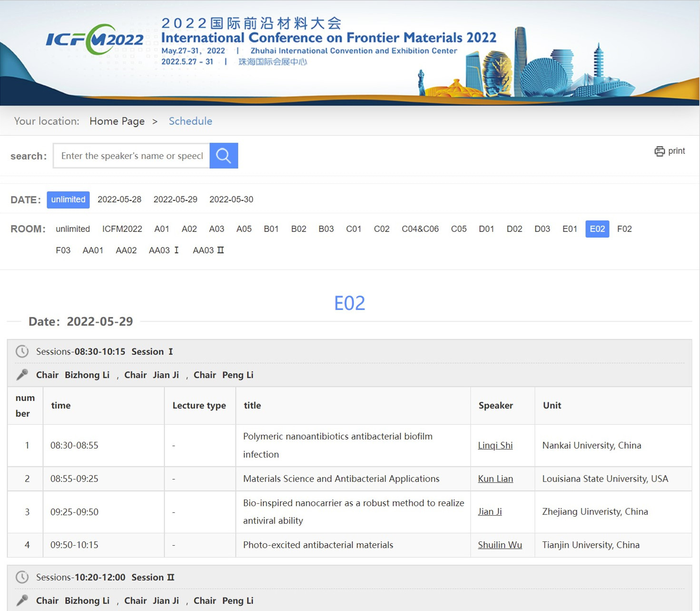The image size is (700, 611).
Task: Click the printer icon
Action: tap(659, 151)
